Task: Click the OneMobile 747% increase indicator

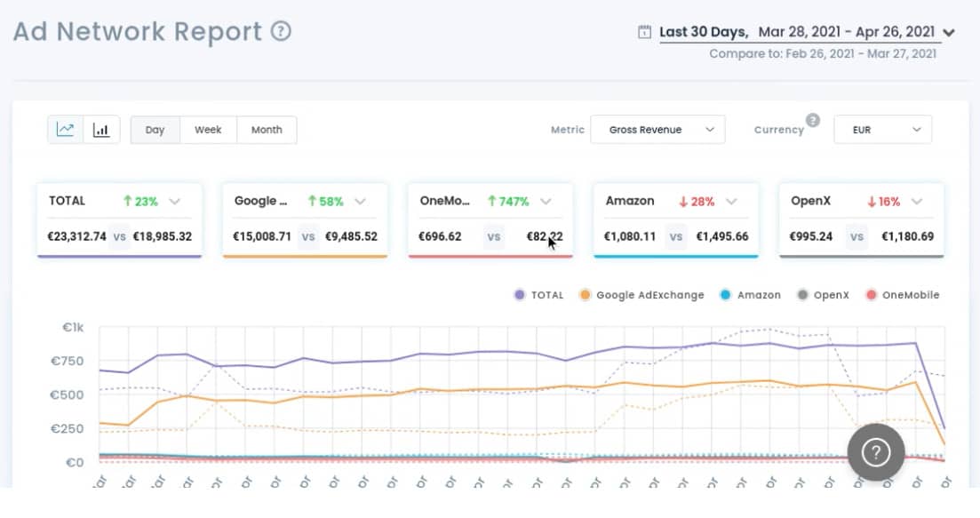Action: pos(508,201)
